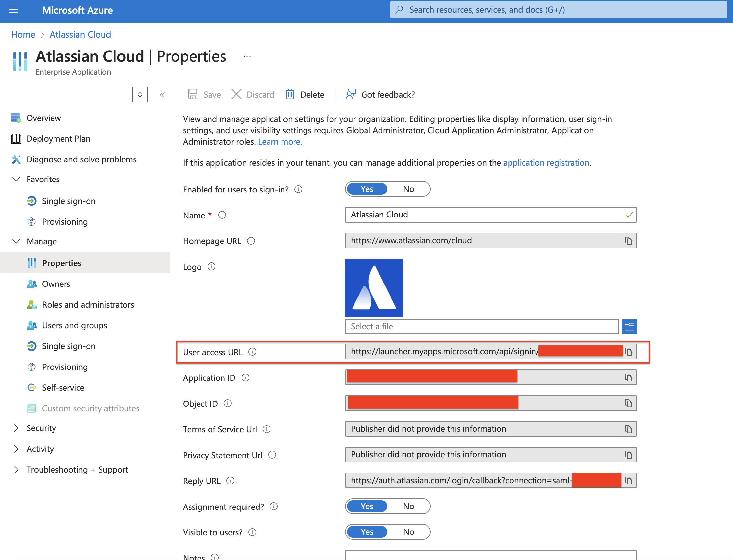
Task: Show info tooltip for Terms of Service Url
Action: 267,429
